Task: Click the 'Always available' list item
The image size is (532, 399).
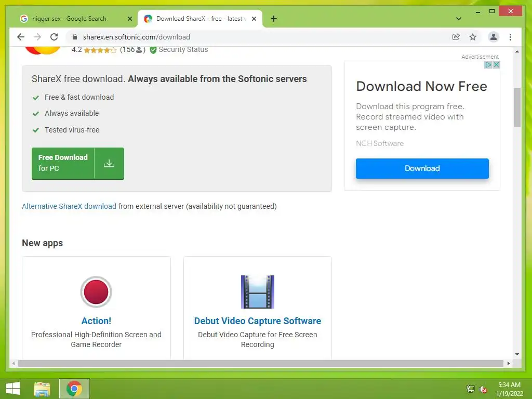Action: 72,113
